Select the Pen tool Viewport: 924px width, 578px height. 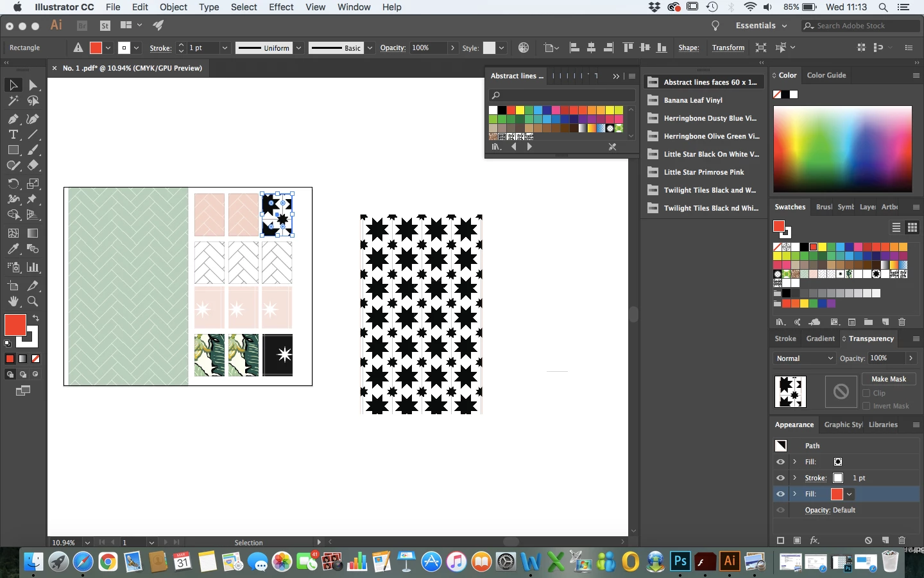(13, 119)
